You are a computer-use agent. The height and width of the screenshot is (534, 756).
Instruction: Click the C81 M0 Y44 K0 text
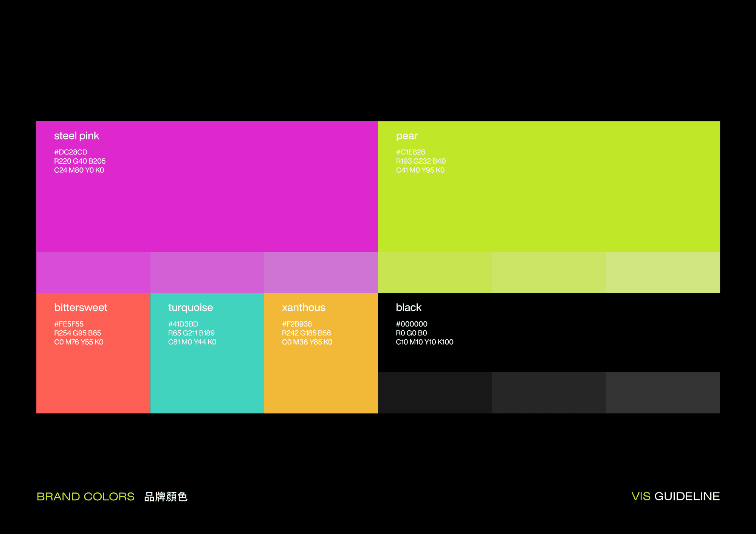click(192, 342)
